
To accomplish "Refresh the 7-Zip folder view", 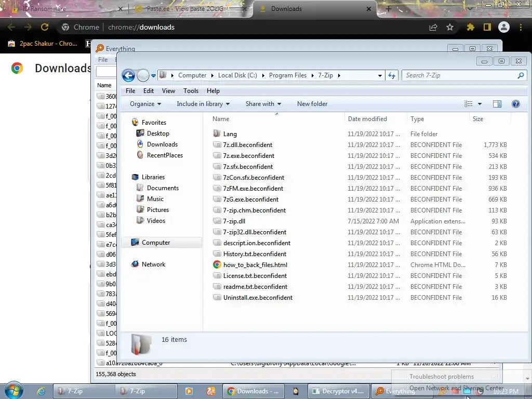I will tap(392, 75).
